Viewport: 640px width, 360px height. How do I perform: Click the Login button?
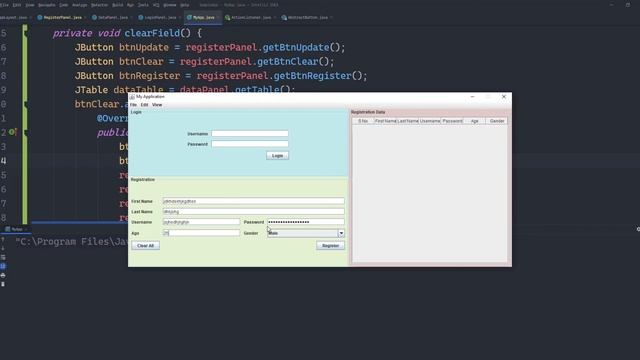pos(278,156)
